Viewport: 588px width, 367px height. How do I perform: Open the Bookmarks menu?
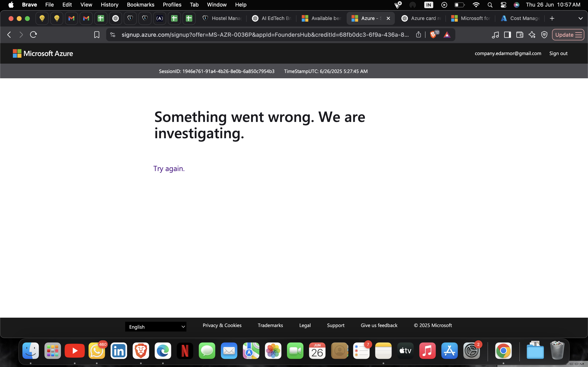[x=141, y=5]
